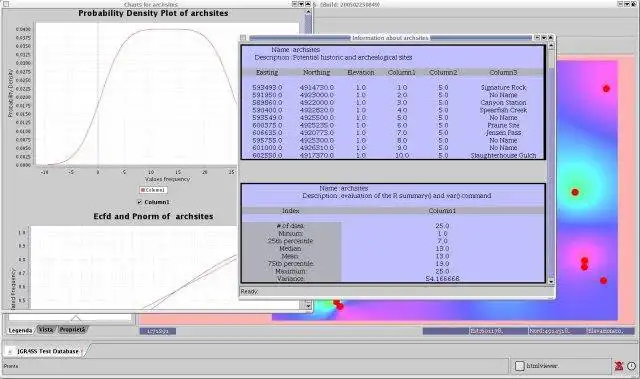This screenshot has width=640, height=379.
Task: Click the Charts for archsites title bar
Action: pos(151,4)
